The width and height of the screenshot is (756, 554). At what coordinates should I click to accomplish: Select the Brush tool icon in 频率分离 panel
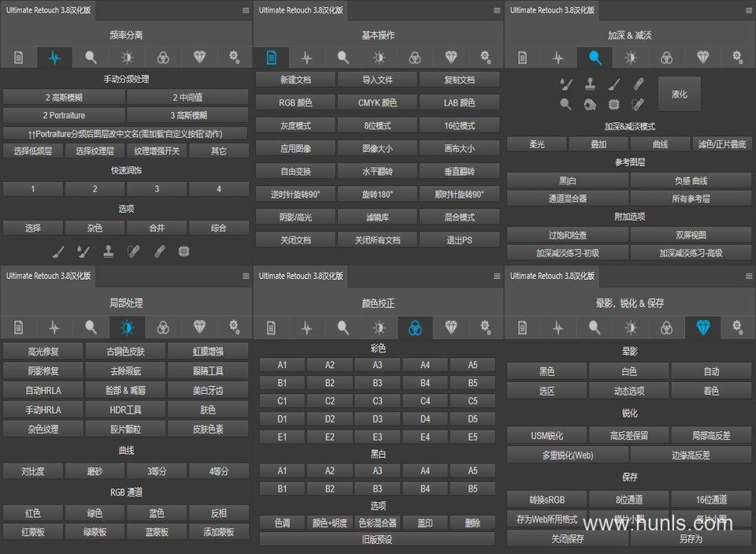[x=58, y=251]
